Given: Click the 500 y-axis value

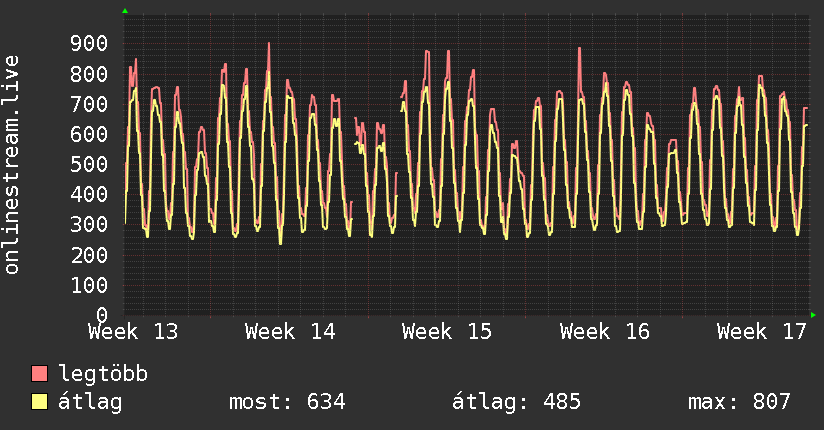Looking at the screenshot, I should [89, 165].
